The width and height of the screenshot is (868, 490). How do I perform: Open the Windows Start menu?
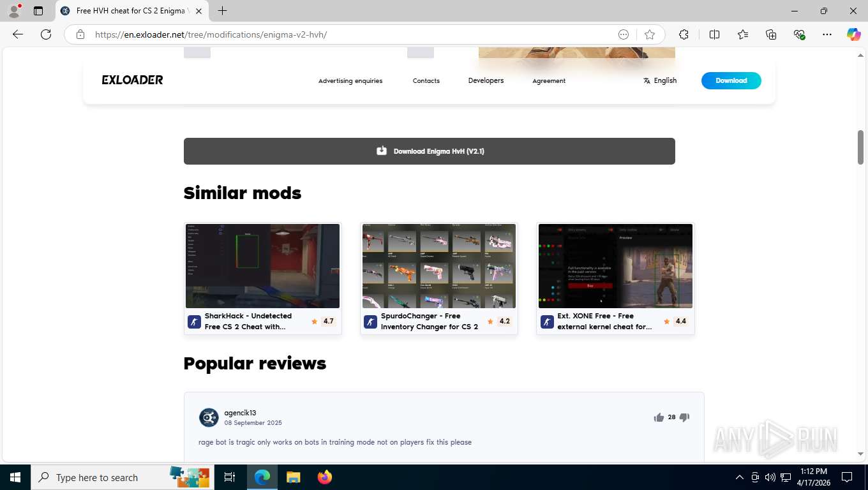[15, 477]
